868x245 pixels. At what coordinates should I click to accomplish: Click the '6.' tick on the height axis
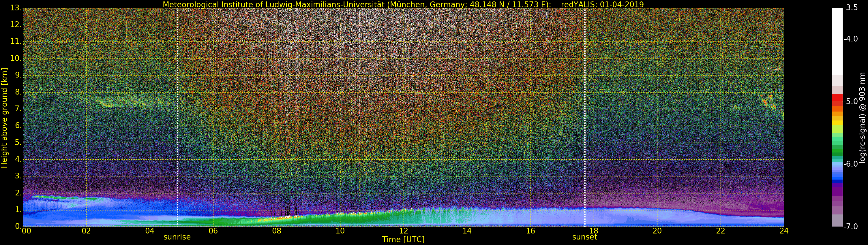coord(18,125)
